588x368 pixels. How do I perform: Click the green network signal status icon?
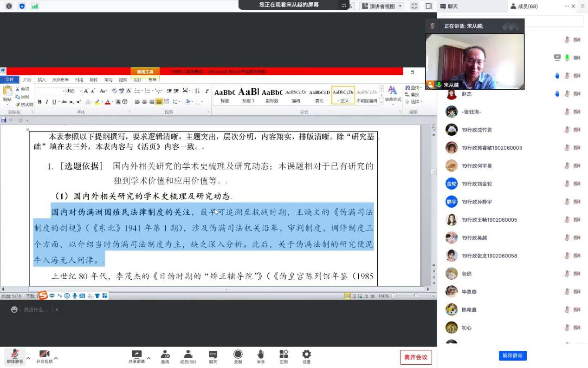35,6
